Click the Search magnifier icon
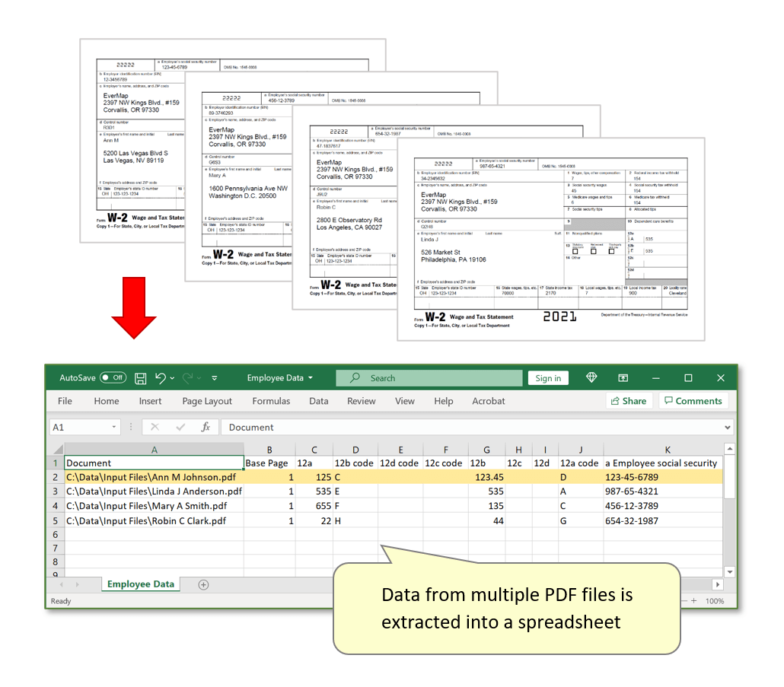The image size is (784, 687). tap(353, 378)
